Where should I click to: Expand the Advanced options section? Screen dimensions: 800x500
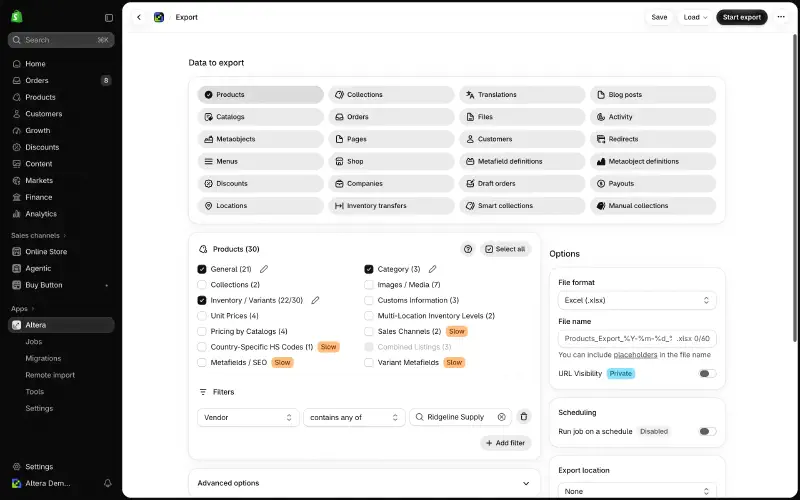click(364, 483)
